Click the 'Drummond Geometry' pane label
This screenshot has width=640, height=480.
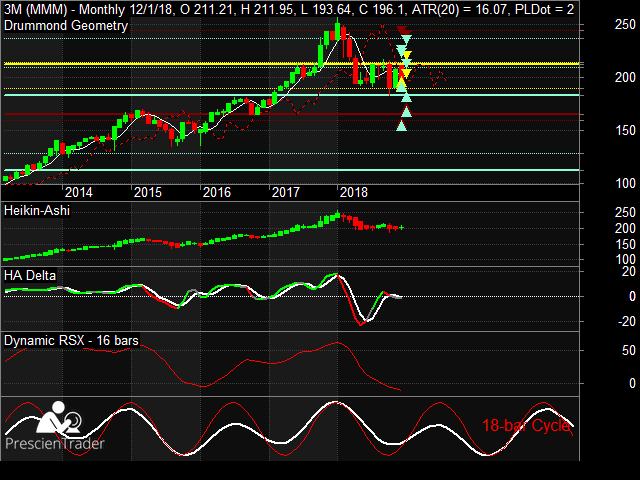pyautogui.click(x=66, y=26)
